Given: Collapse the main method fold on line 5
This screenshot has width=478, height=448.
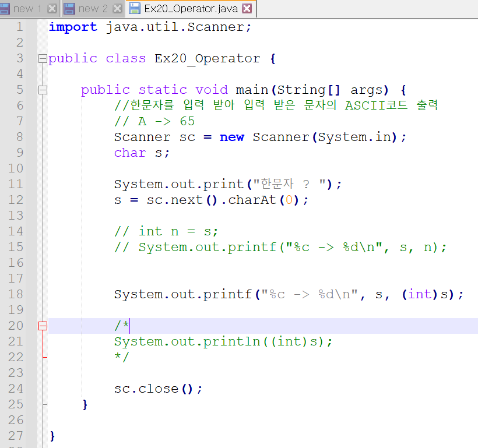Looking at the screenshot, I should click(x=43, y=90).
